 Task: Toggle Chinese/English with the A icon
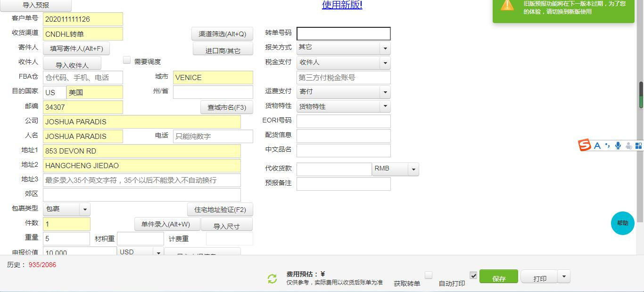(x=597, y=146)
